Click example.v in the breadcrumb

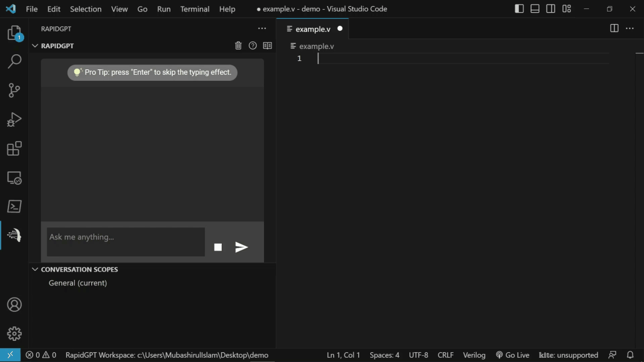(316, 46)
